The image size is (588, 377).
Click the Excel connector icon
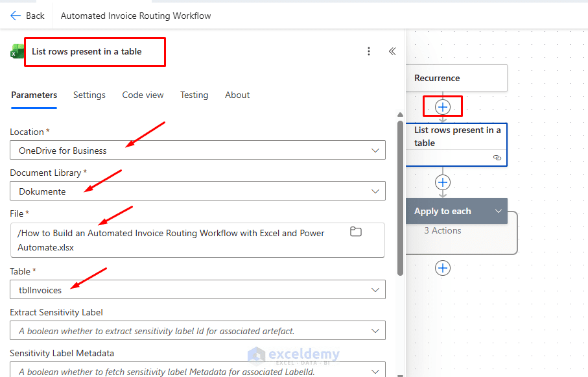16,51
